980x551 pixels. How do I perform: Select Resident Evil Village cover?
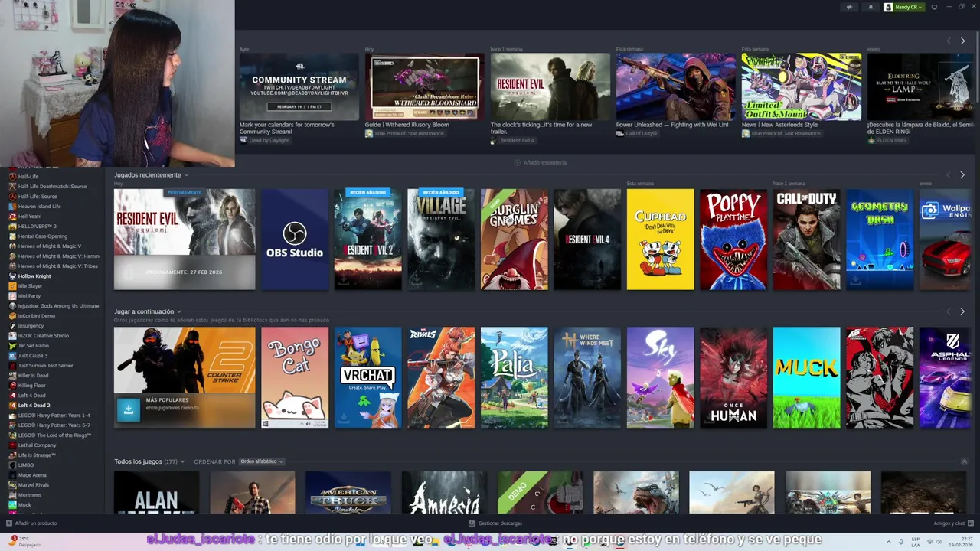point(441,240)
